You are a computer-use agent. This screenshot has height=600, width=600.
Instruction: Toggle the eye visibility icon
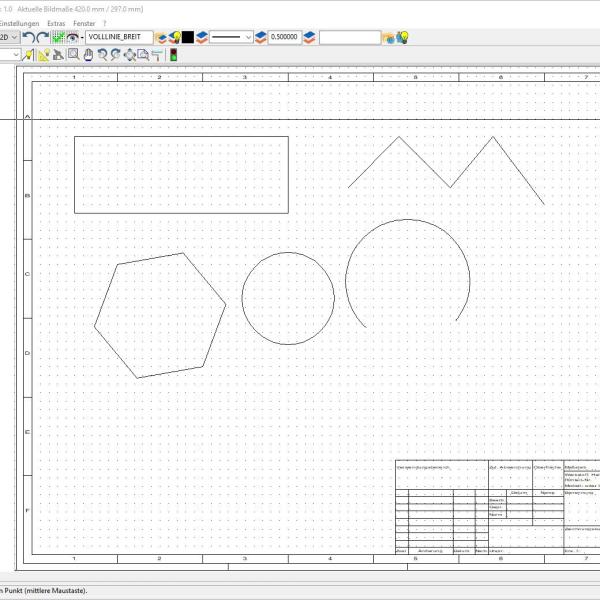72,37
